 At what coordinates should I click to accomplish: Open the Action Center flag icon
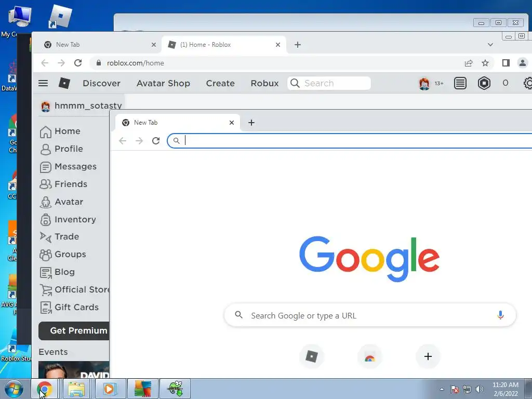455,389
